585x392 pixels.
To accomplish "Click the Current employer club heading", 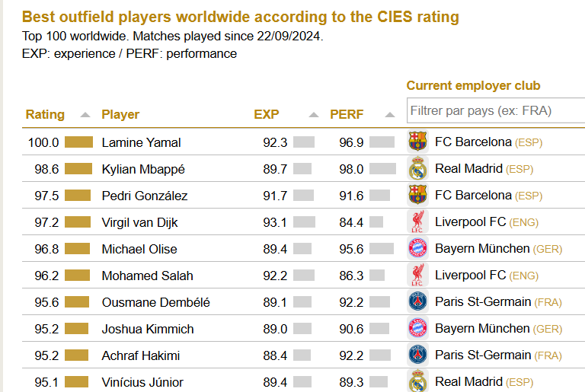I will pos(473,86).
